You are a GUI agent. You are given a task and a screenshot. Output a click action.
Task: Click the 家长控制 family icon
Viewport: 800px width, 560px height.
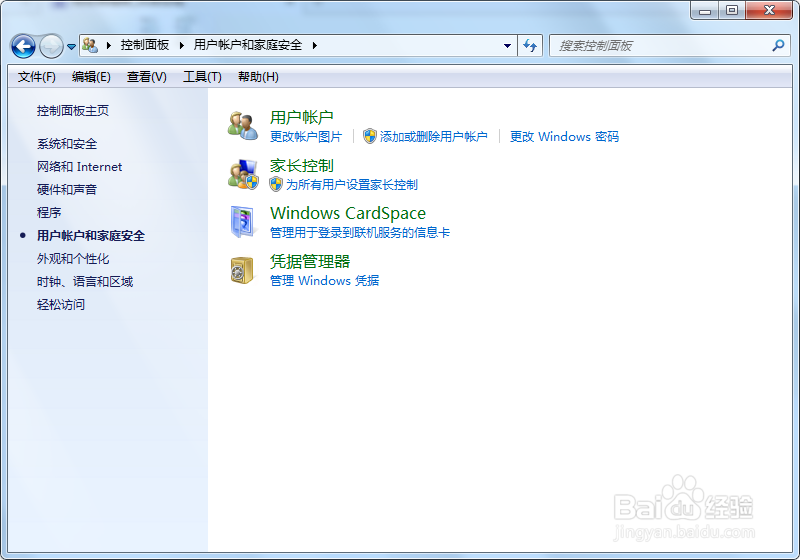point(243,174)
